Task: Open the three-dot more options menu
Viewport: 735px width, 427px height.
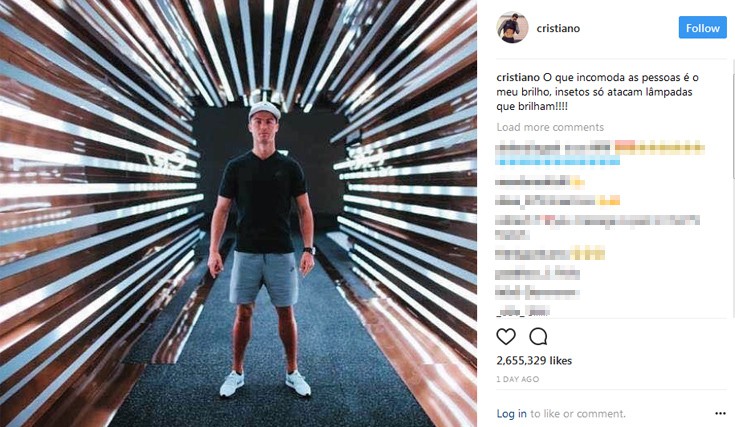Action: pyautogui.click(x=720, y=413)
